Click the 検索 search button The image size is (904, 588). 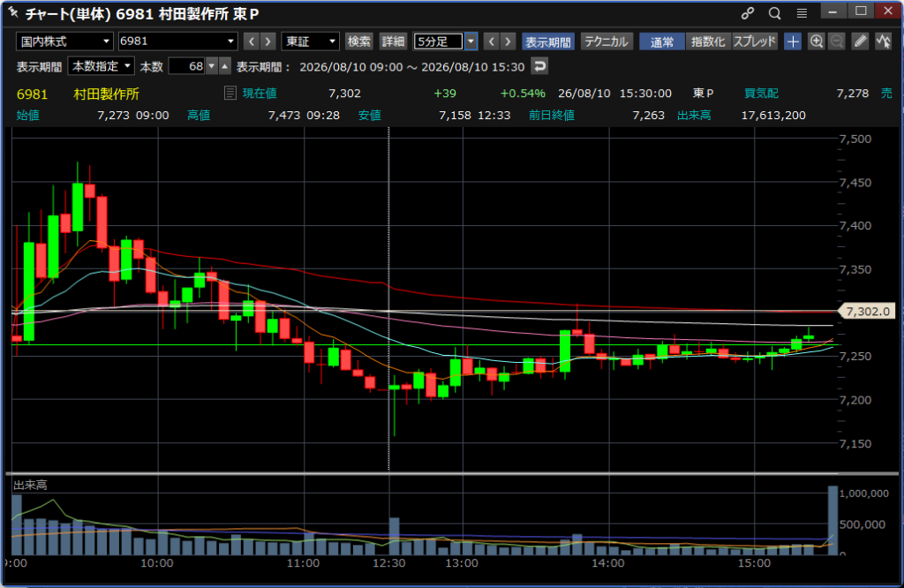358,41
